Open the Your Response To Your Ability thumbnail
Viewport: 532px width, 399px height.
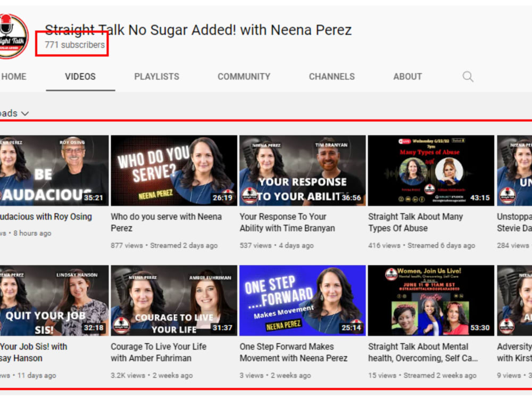pos(303,171)
